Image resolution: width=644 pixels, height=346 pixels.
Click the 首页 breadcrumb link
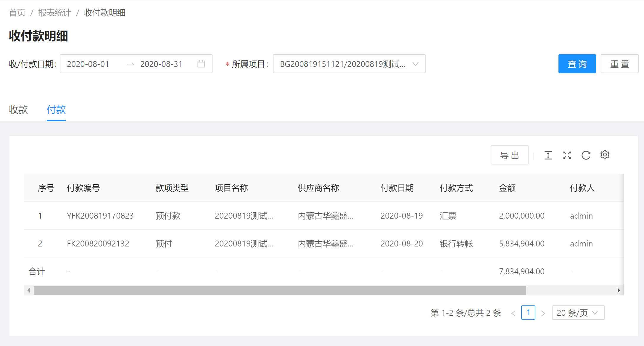pos(17,13)
